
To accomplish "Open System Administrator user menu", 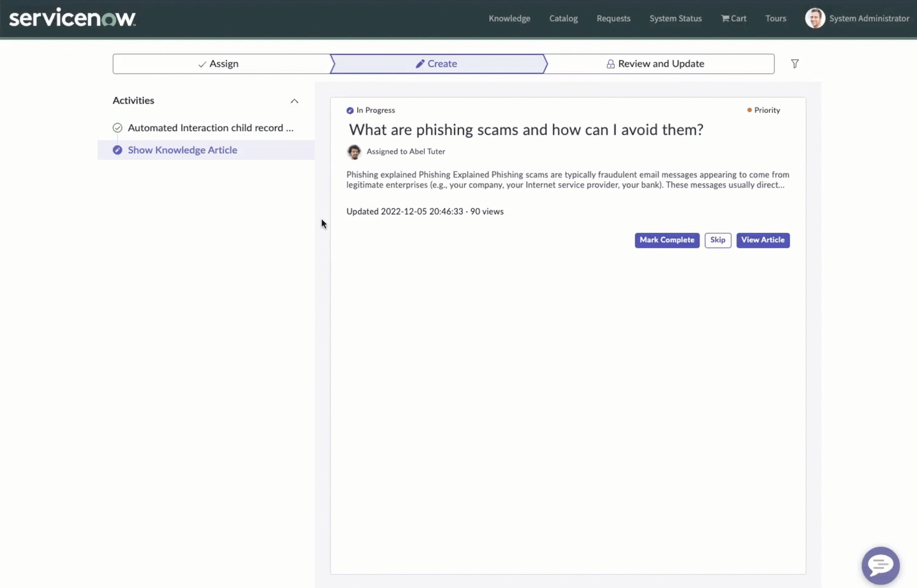I will [869, 18].
